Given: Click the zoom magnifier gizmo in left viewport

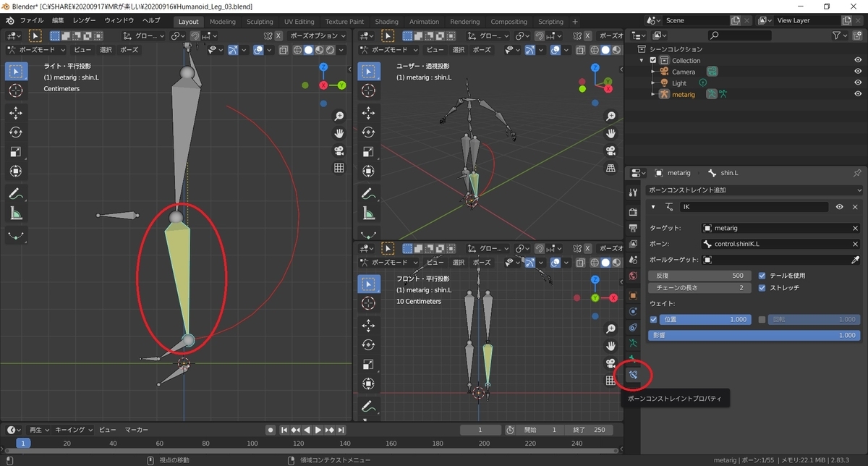Looking at the screenshot, I should click(x=338, y=116).
